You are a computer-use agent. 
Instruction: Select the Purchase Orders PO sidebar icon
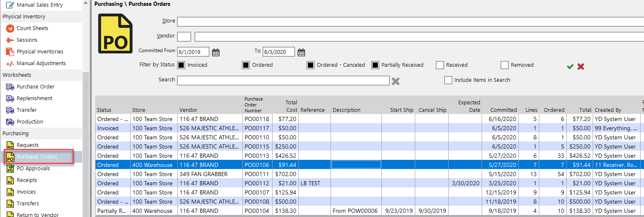click(10, 157)
